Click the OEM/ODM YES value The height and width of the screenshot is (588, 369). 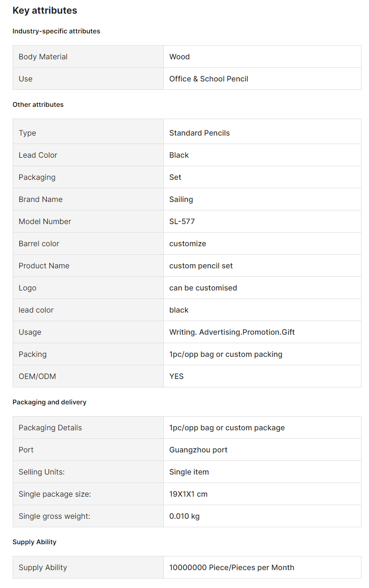(176, 376)
